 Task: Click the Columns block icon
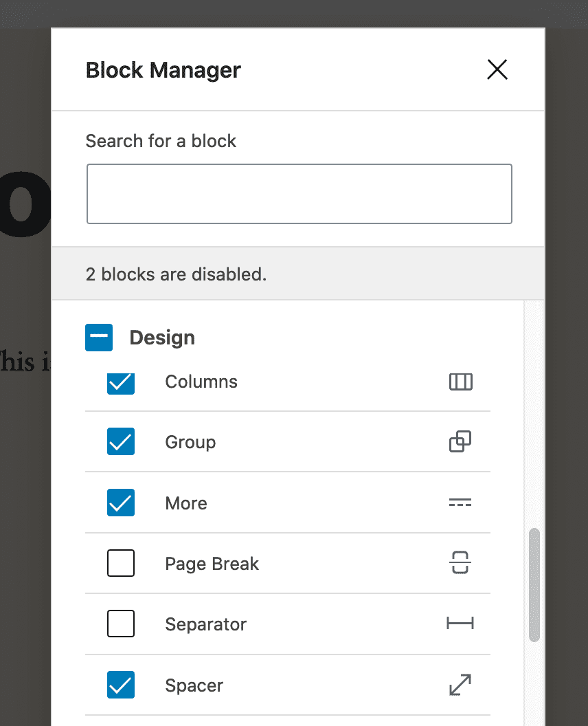460,382
